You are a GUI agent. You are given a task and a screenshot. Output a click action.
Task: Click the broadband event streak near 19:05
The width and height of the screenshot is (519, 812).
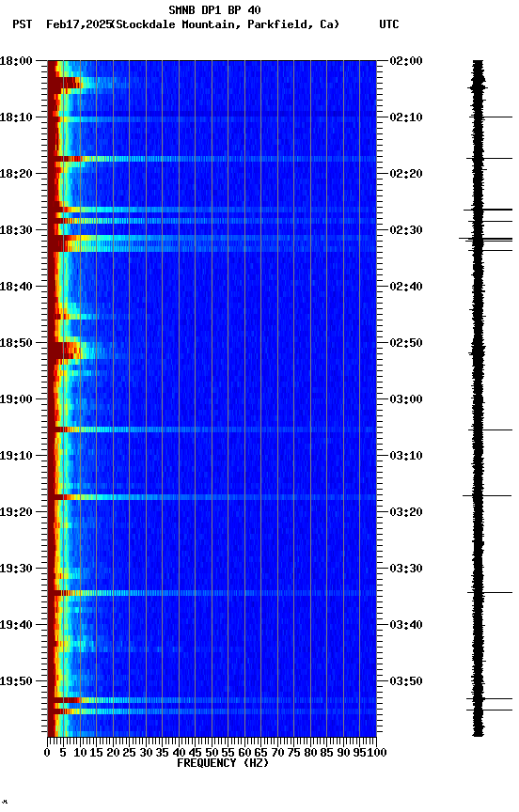click(x=212, y=429)
